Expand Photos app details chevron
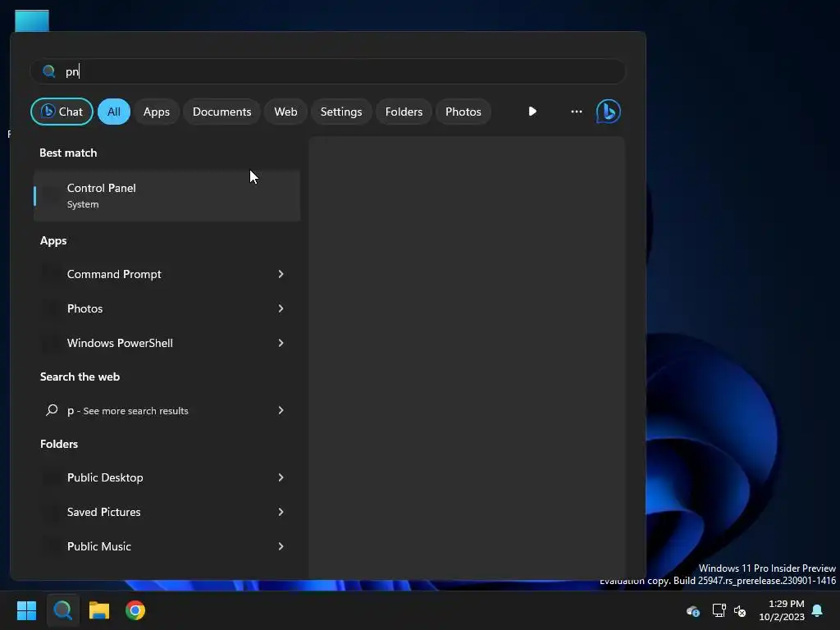The image size is (840, 630). pyautogui.click(x=281, y=308)
